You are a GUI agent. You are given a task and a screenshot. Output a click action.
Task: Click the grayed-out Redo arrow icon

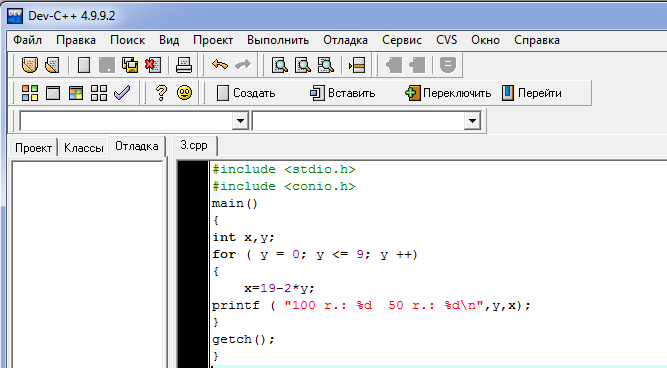[243, 65]
